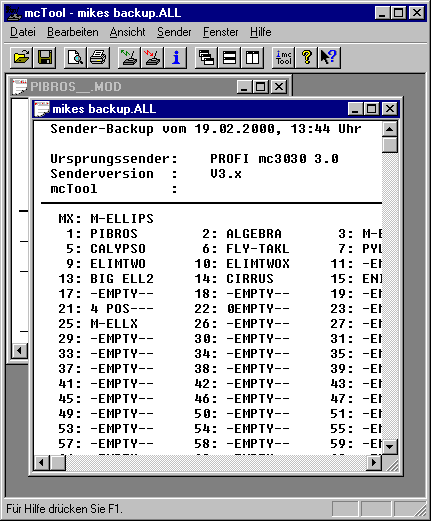Select memory entry '21: 4 POS---'
Screen dimensions: 431x521
click(106, 309)
